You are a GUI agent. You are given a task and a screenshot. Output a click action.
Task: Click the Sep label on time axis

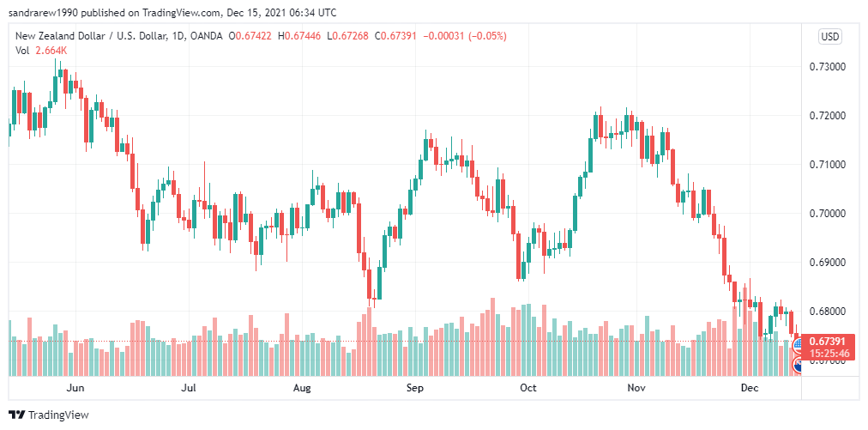pos(414,388)
